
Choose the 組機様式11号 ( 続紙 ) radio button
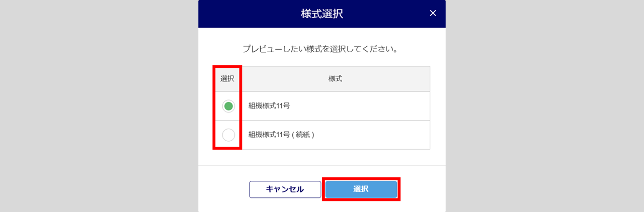click(x=228, y=135)
